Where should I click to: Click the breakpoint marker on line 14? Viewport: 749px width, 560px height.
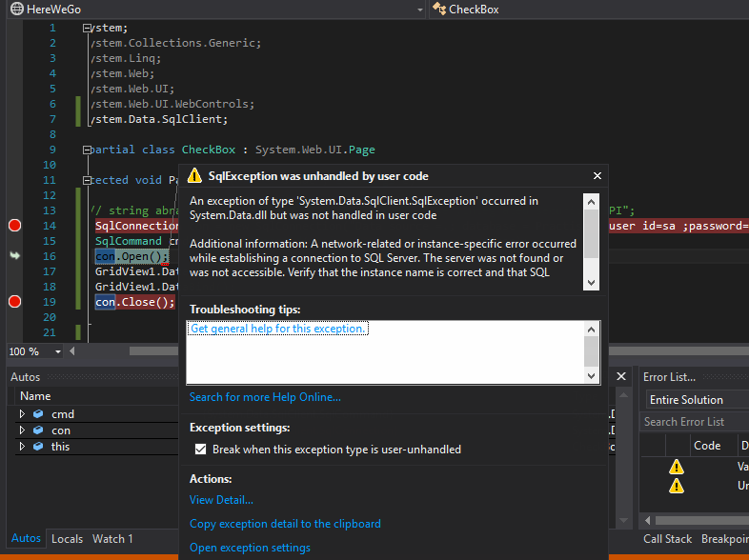tap(14, 226)
